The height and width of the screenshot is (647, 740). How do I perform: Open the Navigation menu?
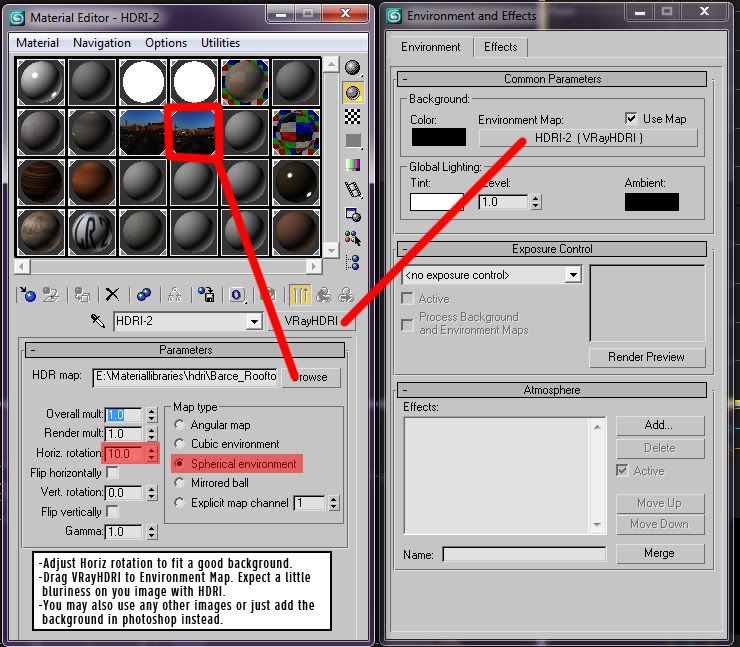pyautogui.click(x=102, y=43)
